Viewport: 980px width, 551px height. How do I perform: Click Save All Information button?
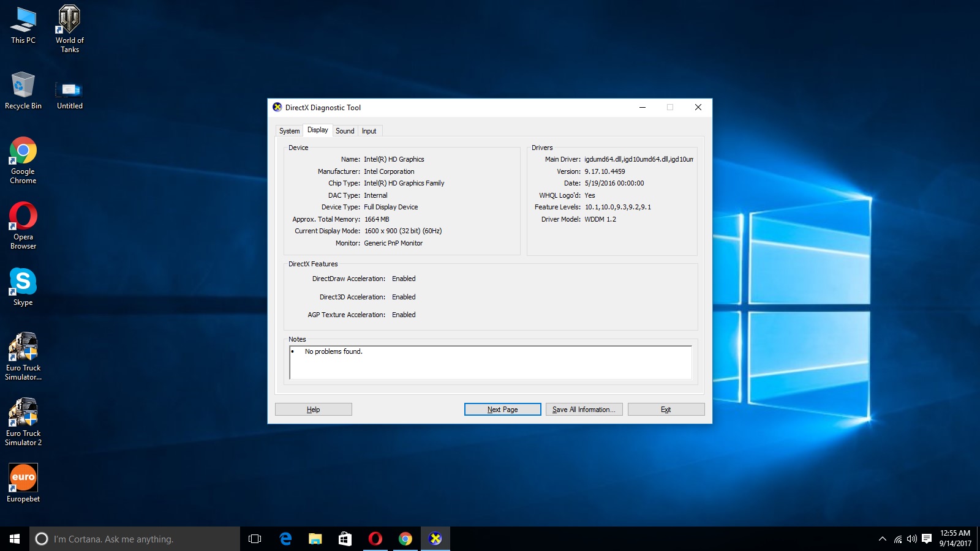pos(584,410)
